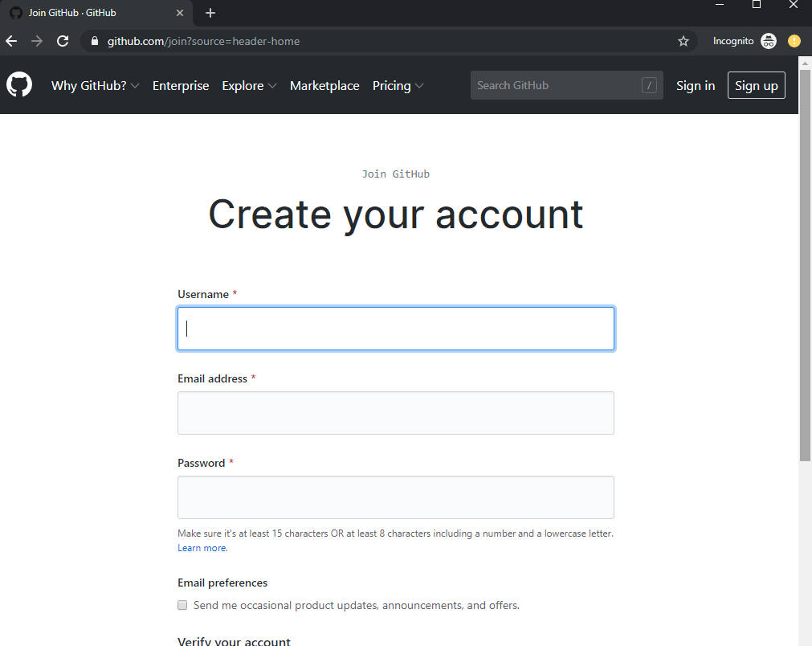812x646 pixels.
Task: Click the slash shortcut icon in search
Action: click(x=649, y=85)
